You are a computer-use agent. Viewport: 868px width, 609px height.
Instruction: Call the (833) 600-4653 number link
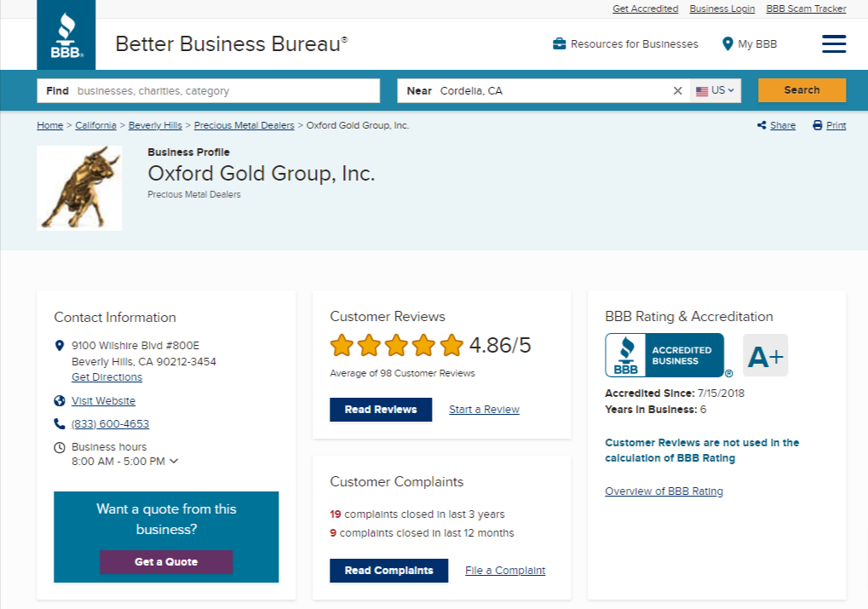[110, 423]
